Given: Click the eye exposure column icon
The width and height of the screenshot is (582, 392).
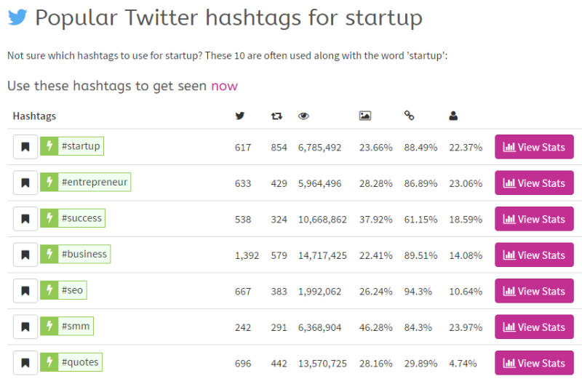Looking at the screenshot, I should pyautogui.click(x=303, y=116).
